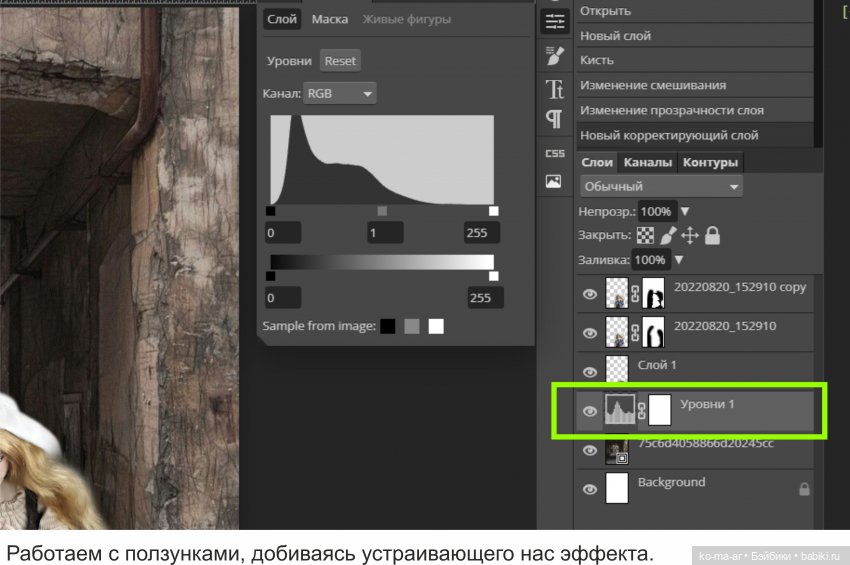Hide the Background layer
This screenshot has width=850, height=565.
tap(590, 489)
